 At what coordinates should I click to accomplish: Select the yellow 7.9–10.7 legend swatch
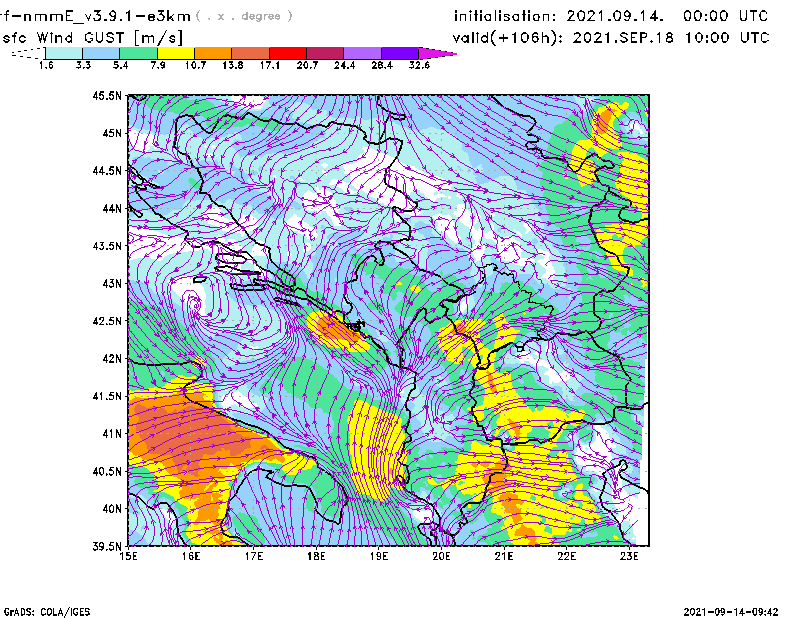tap(176, 53)
